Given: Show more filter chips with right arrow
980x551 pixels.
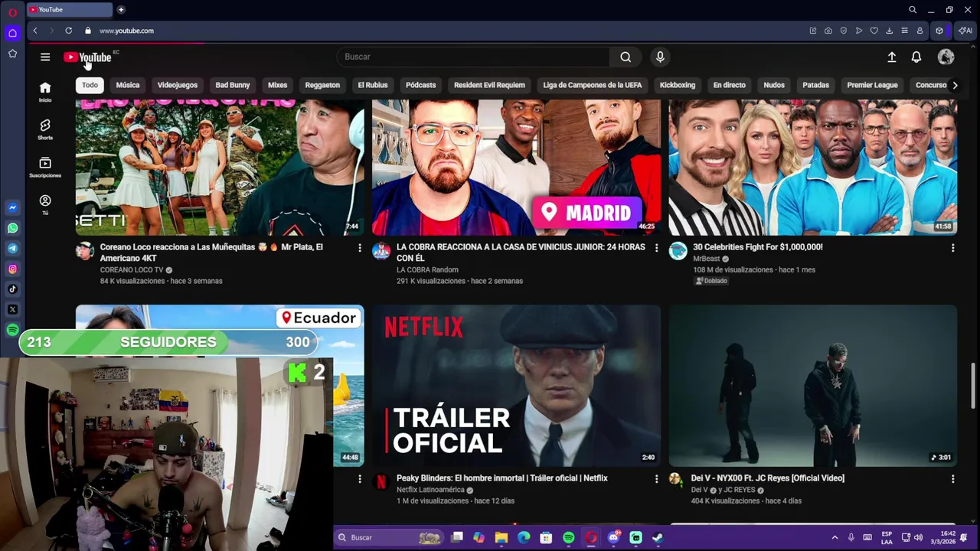Looking at the screenshot, I should [955, 85].
